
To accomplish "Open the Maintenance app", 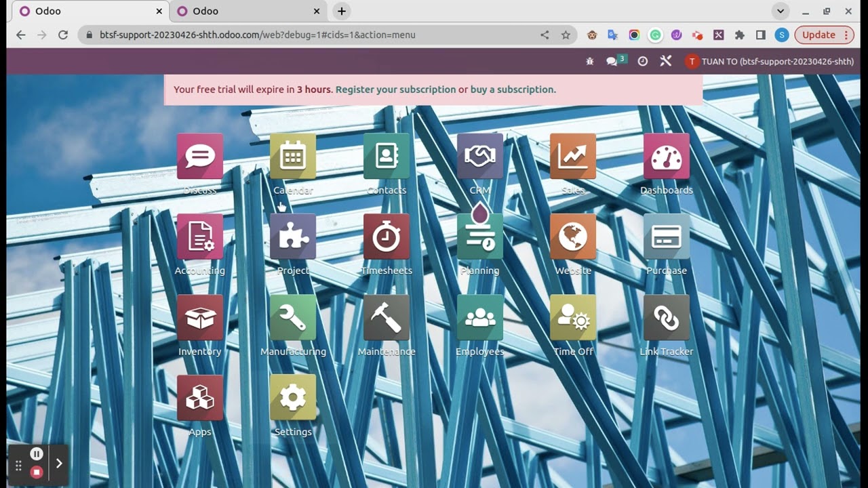I will point(387,317).
